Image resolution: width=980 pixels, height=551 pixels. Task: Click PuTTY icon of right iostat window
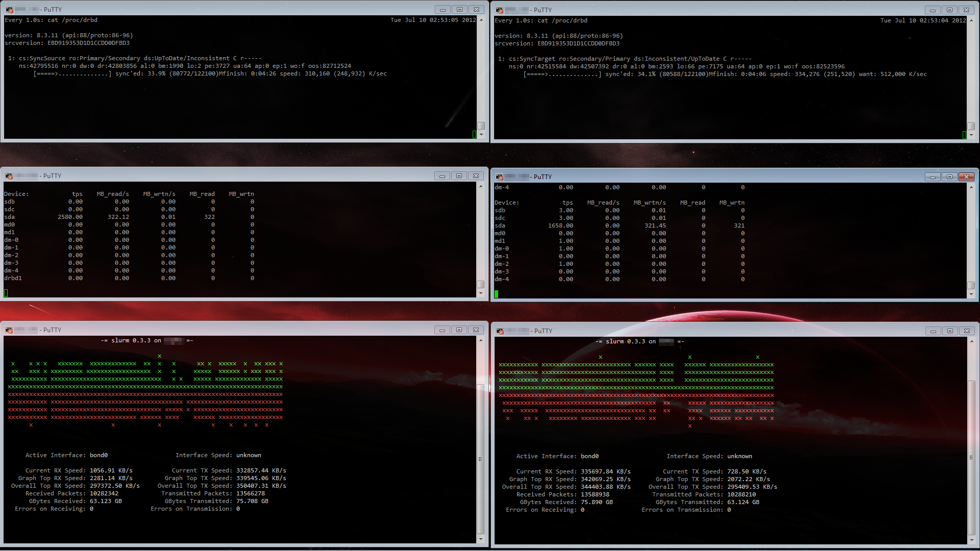[x=499, y=177]
